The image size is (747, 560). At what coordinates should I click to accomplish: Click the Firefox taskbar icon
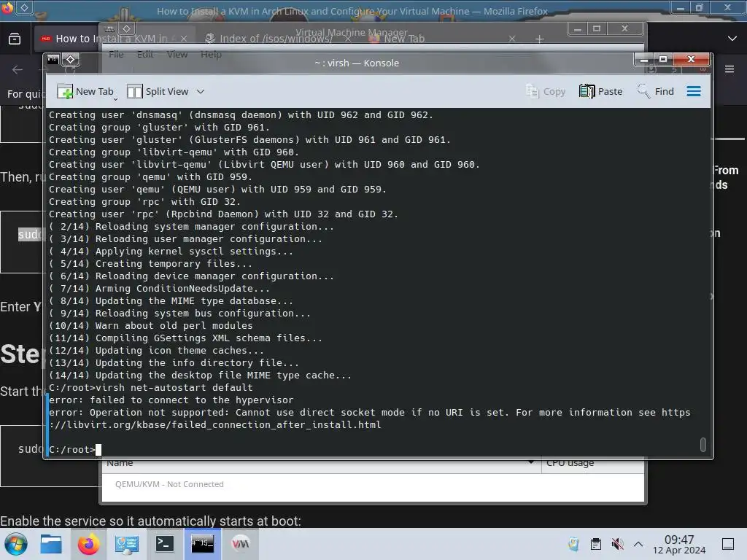pyautogui.click(x=88, y=544)
